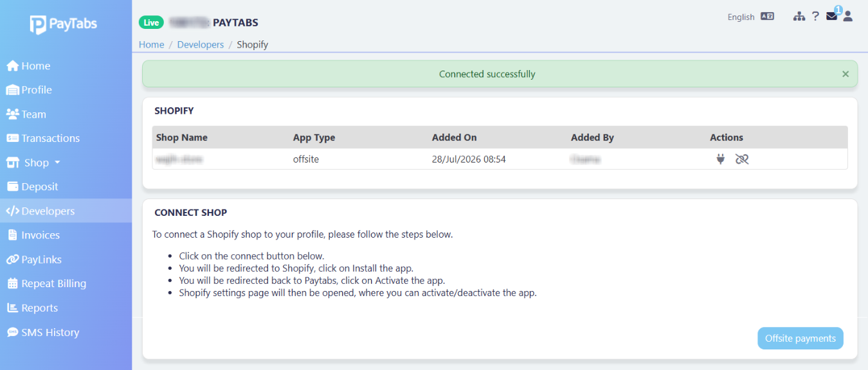Click the Actions column header
The width and height of the screenshot is (868, 370).
click(x=727, y=137)
